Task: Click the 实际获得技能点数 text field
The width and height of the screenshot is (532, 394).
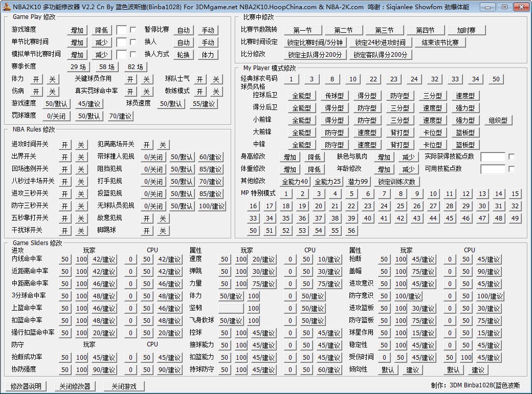Action: point(492,157)
